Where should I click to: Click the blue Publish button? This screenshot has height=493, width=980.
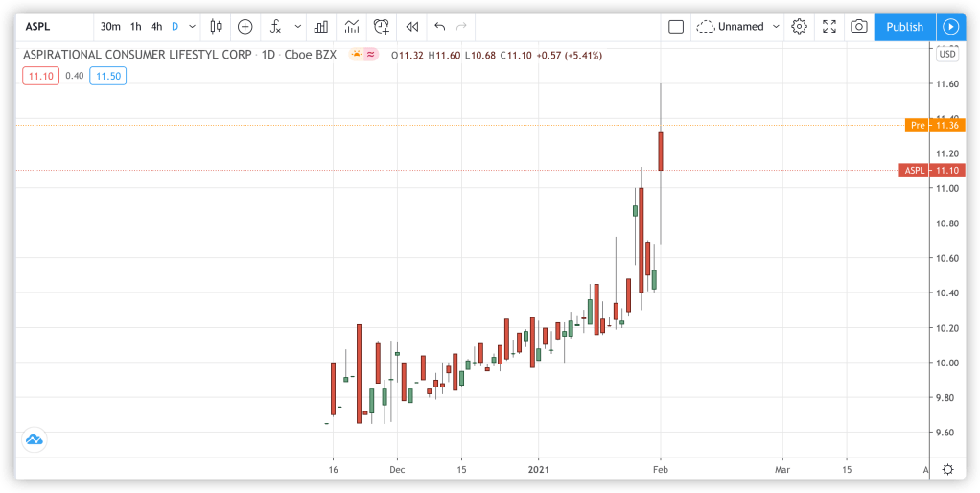(x=904, y=27)
